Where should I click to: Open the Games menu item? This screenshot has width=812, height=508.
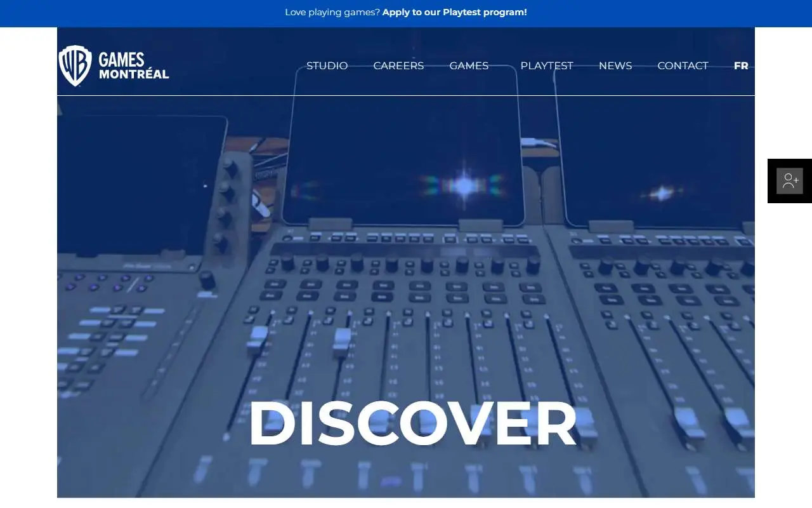tap(469, 65)
